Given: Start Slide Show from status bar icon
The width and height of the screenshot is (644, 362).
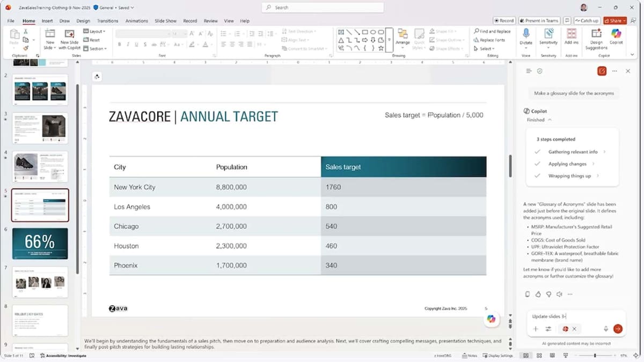Looking at the screenshot, I should point(566,356).
